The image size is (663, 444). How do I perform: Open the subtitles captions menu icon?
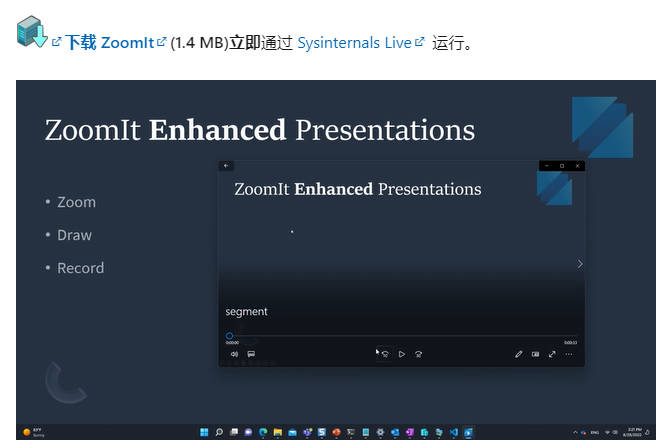click(x=251, y=354)
